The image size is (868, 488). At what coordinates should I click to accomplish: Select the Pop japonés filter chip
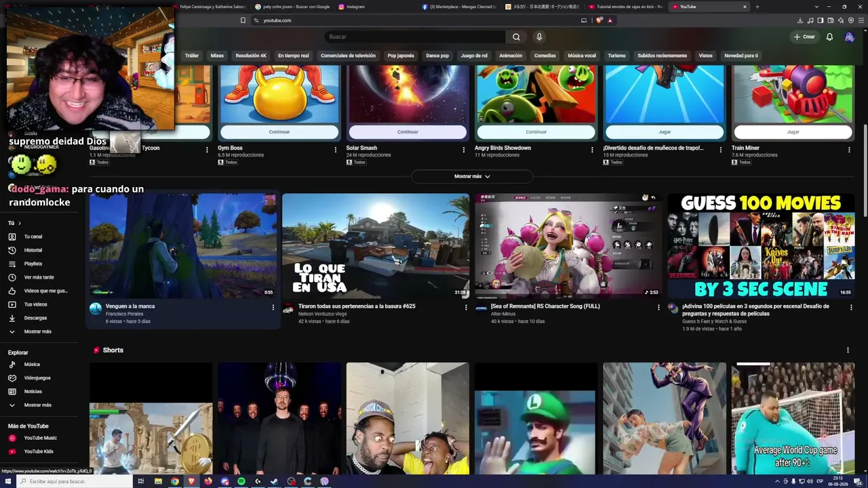click(x=401, y=56)
